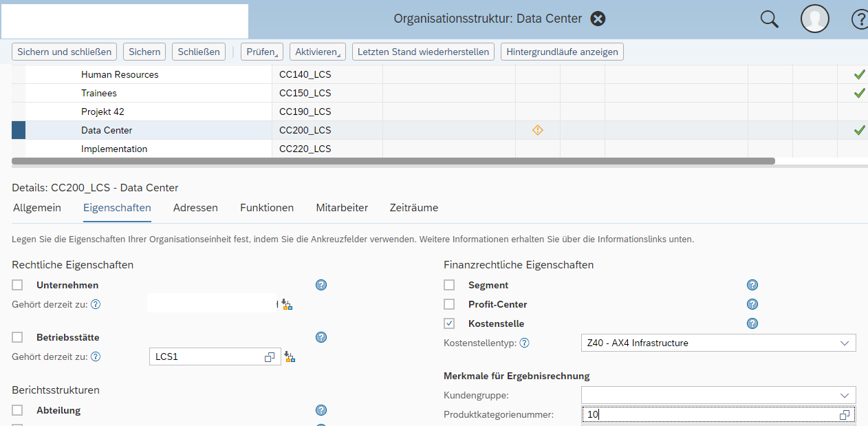The image size is (868, 426).
Task: Click the horizontal table scrollbar
Action: [392, 161]
